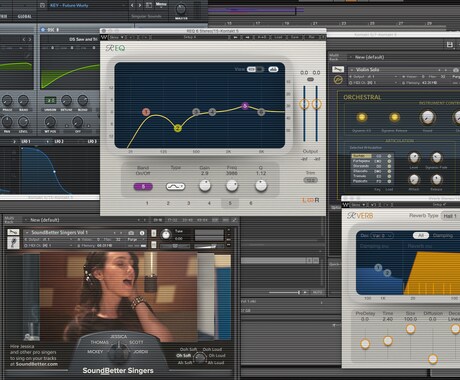Open the SoundBetter.com link
The image size is (460, 380).
(37, 364)
